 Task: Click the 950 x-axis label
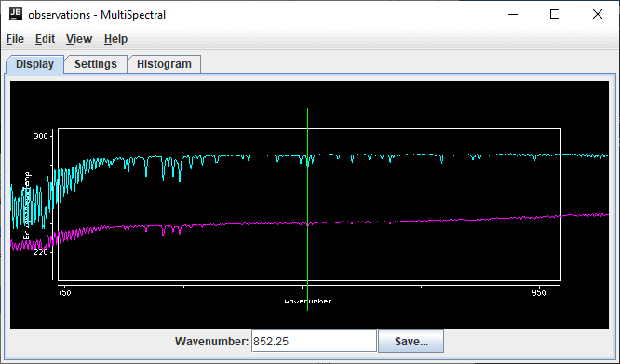[x=539, y=293]
